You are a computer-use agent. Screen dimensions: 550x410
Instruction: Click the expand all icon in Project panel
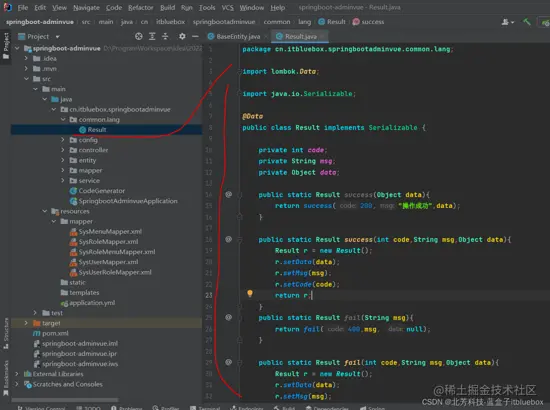(x=152, y=36)
